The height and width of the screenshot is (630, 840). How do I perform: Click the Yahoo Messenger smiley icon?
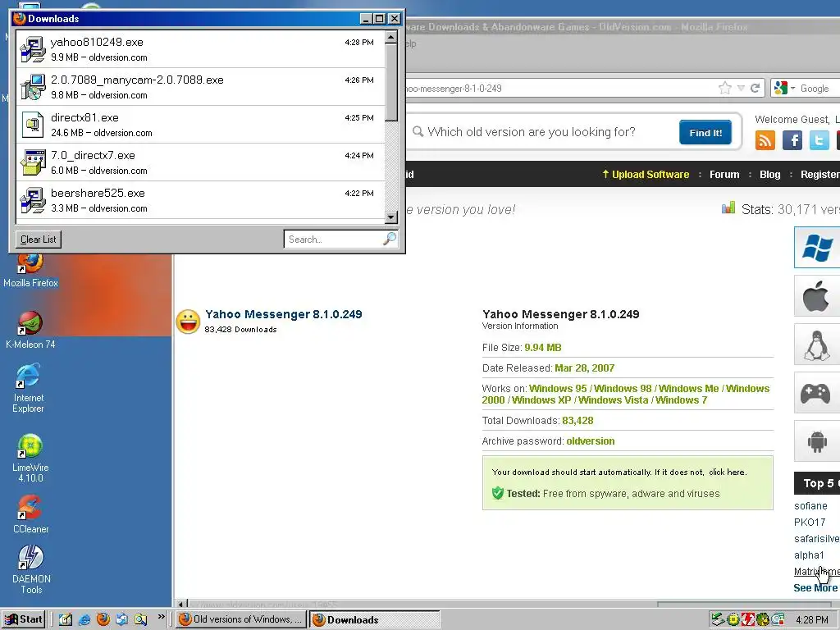pyautogui.click(x=188, y=322)
